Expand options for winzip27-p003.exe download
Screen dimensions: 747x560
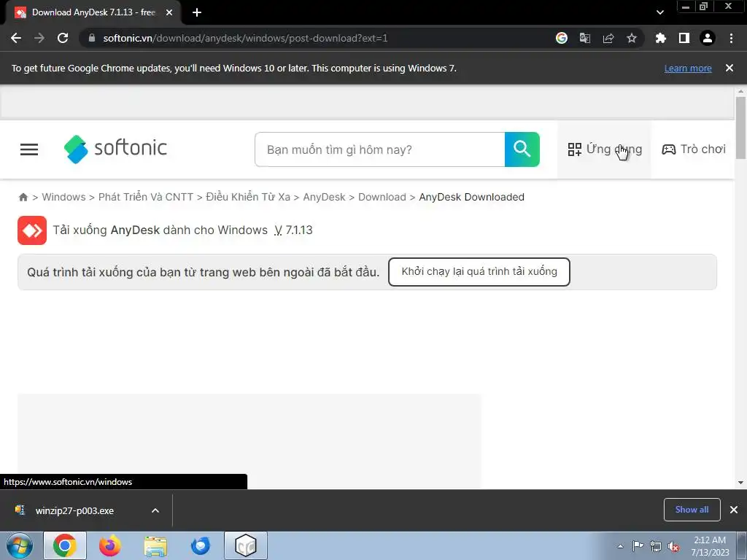(x=155, y=511)
